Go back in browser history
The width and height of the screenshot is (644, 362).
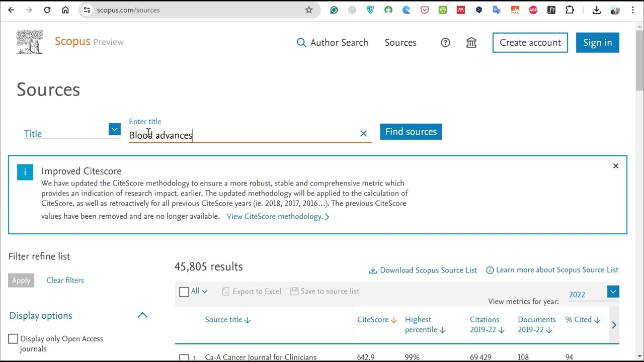pos(11,10)
